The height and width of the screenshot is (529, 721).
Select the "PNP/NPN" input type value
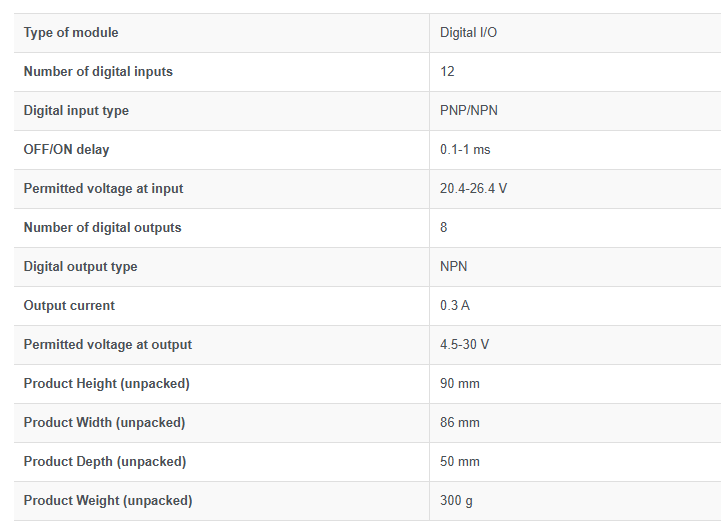pyautogui.click(x=468, y=111)
